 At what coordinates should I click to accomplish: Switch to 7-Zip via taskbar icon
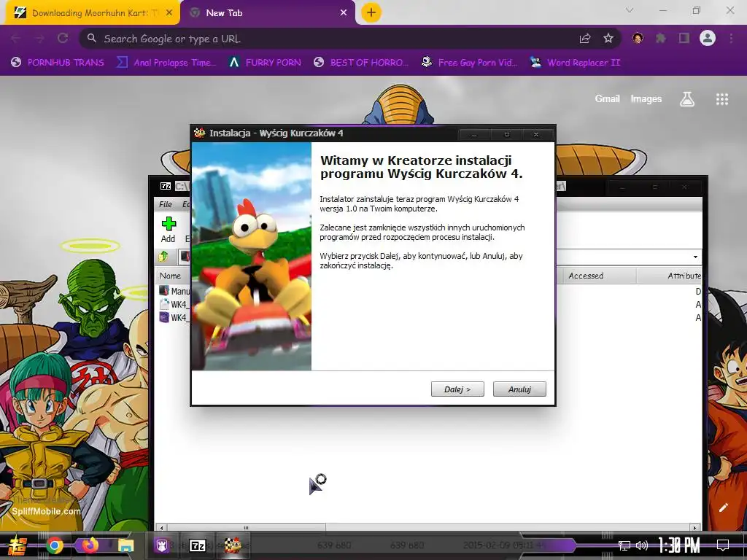point(197,545)
